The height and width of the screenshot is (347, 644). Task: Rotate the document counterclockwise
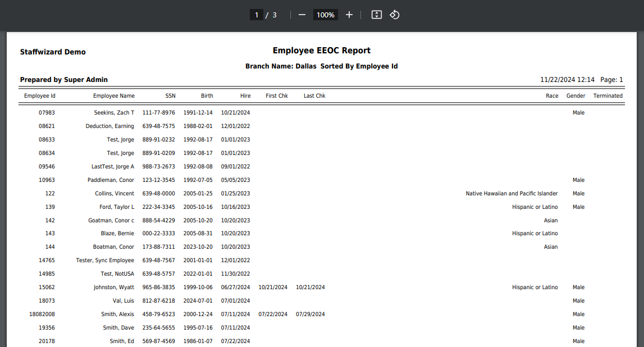(x=395, y=15)
